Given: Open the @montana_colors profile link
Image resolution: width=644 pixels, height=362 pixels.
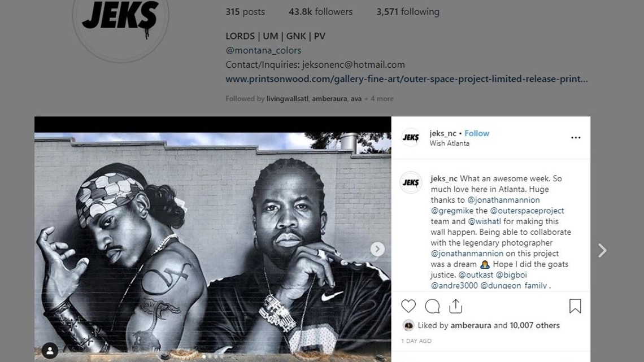Looking at the screenshot, I should tap(263, 50).
